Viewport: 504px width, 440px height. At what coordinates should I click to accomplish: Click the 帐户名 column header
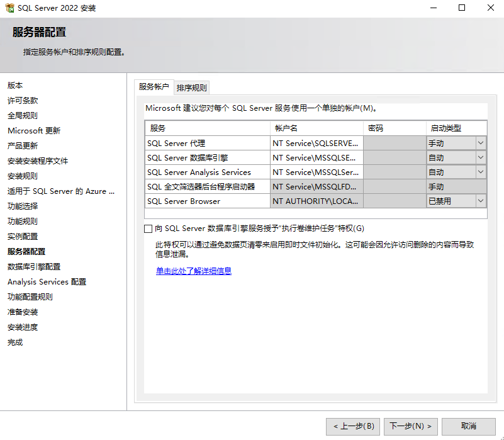pyautogui.click(x=316, y=128)
